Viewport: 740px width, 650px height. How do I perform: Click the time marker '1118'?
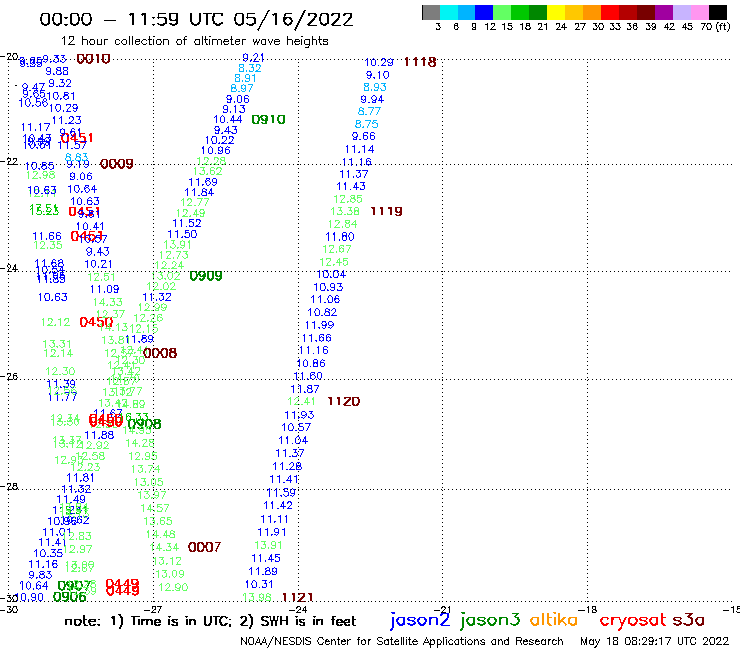420,62
